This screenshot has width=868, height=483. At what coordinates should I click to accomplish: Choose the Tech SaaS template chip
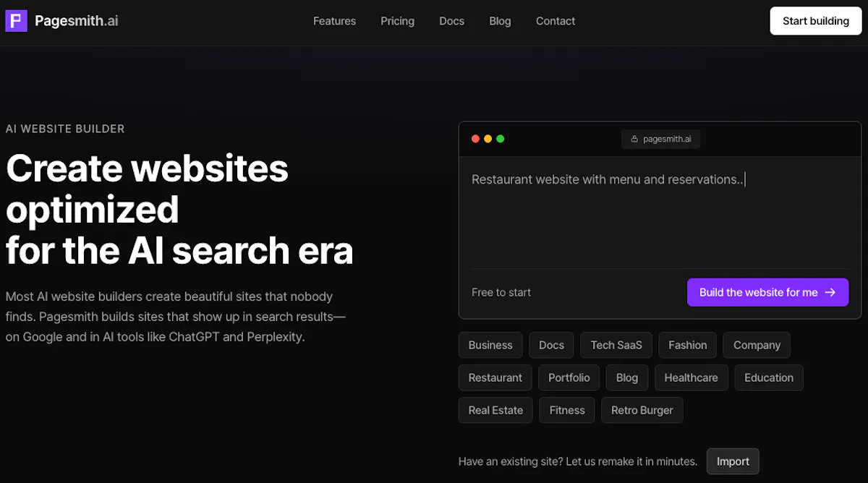[616, 345]
